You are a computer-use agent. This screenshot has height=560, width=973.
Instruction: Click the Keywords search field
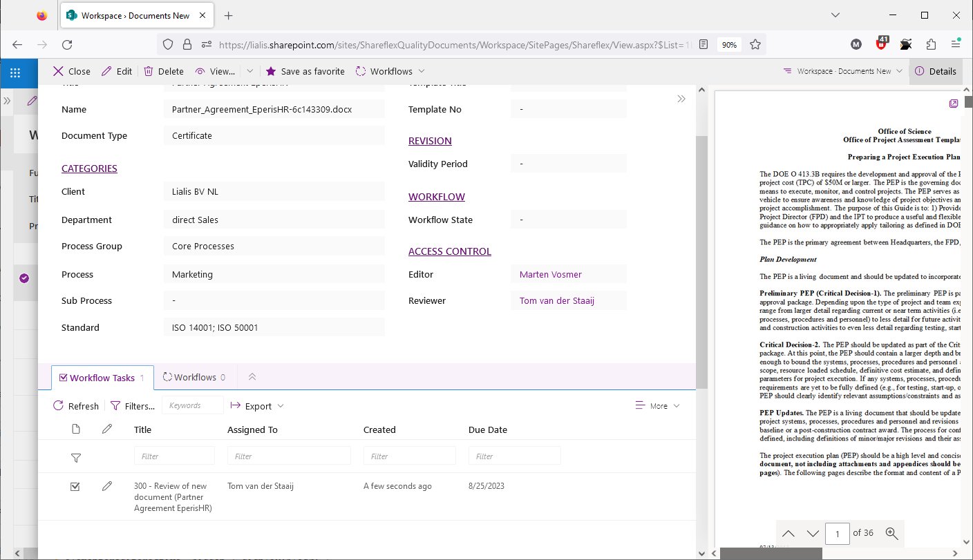coord(193,405)
